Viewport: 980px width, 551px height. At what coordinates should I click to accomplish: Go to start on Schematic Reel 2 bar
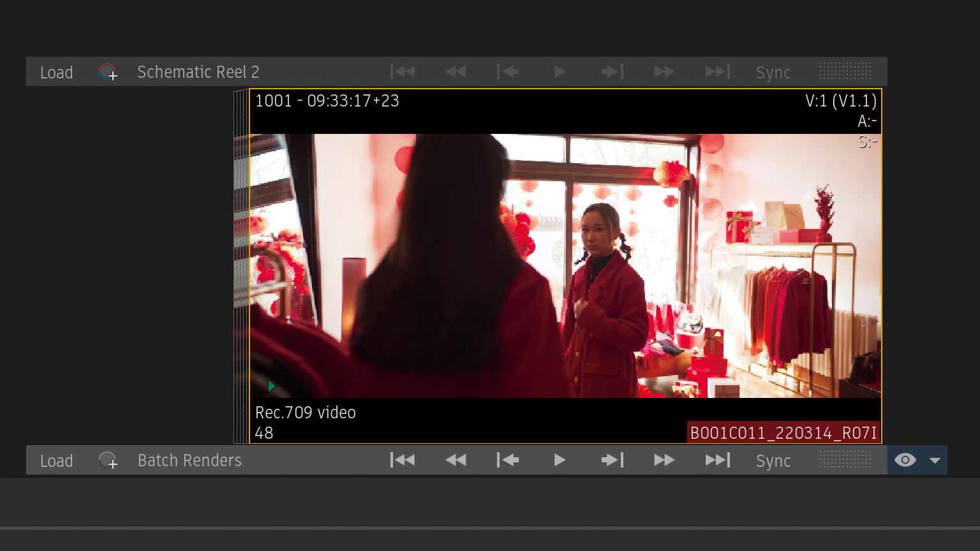(x=403, y=71)
